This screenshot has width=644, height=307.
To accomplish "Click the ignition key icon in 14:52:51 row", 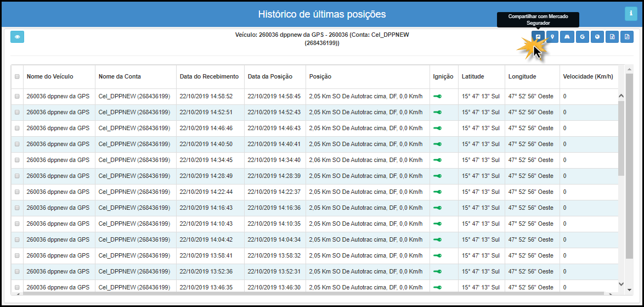I will click(x=437, y=112).
